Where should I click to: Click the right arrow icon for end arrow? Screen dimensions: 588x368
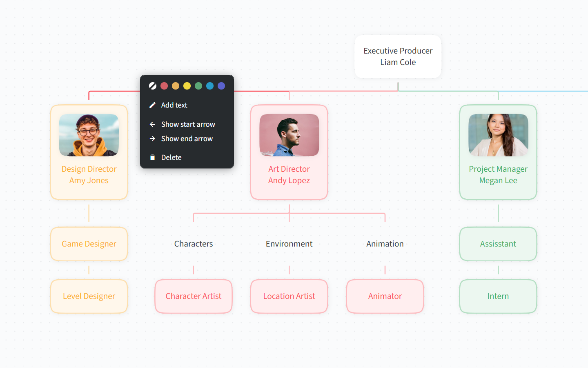(x=152, y=139)
